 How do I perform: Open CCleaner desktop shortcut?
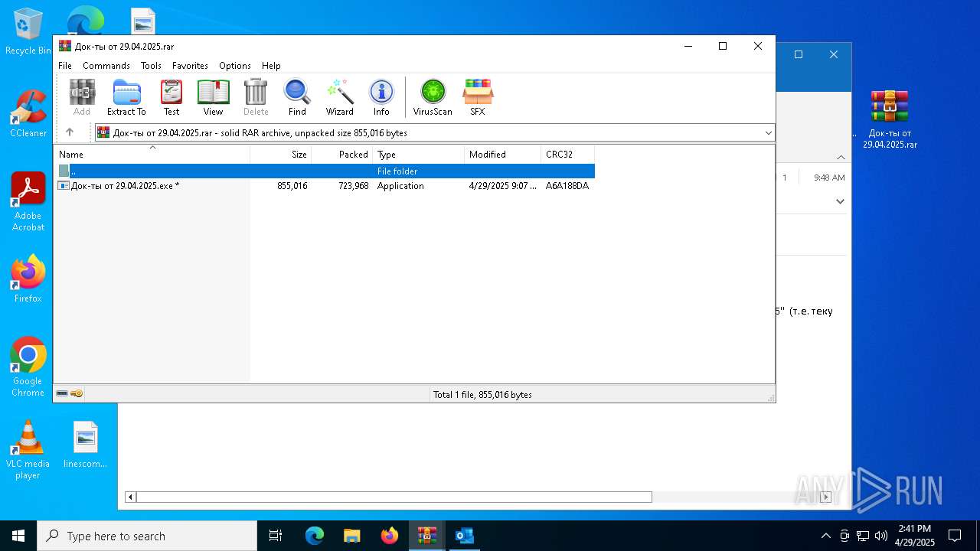(28, 113)
